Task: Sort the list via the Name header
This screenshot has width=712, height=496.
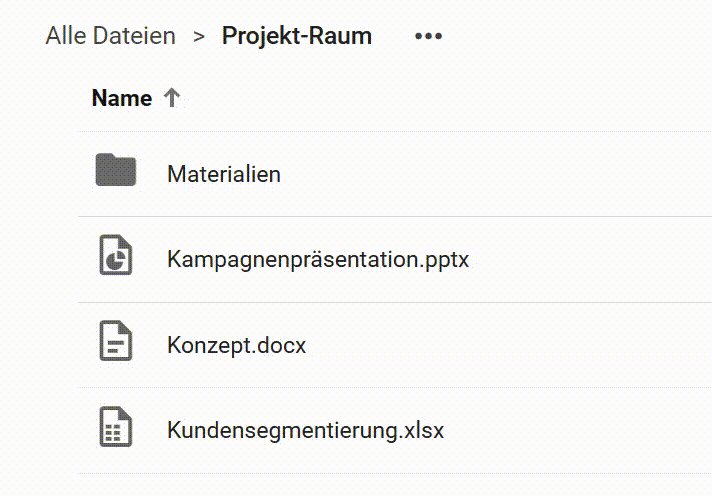Action: (122, 98)
